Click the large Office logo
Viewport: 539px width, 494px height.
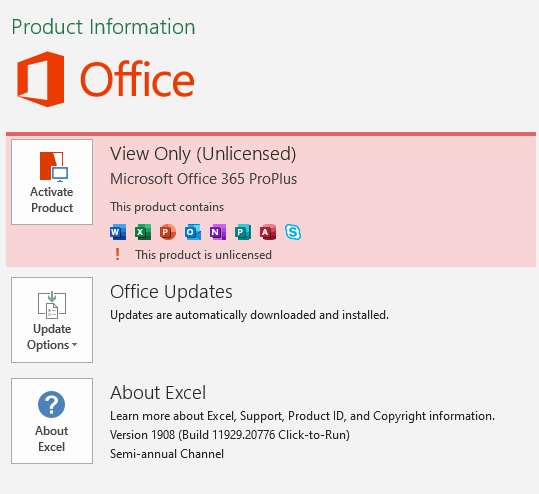pos(106,79)
